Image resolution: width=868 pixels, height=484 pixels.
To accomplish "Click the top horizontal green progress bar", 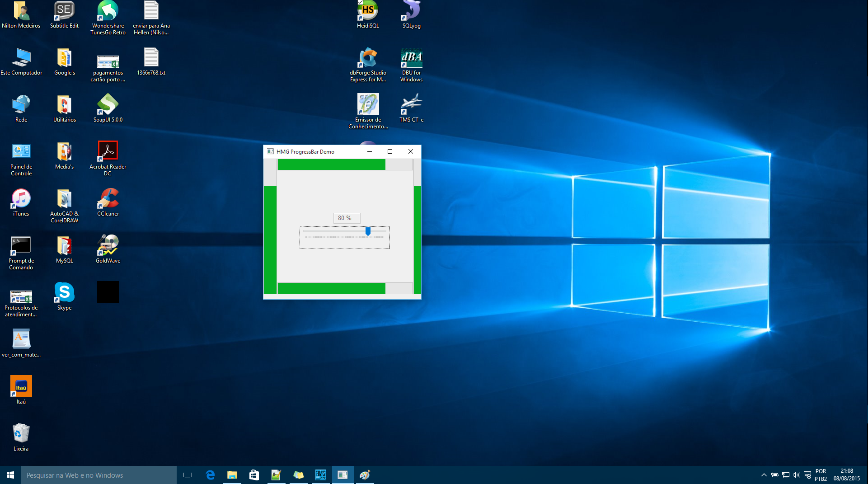I will [x=331, y=165].
